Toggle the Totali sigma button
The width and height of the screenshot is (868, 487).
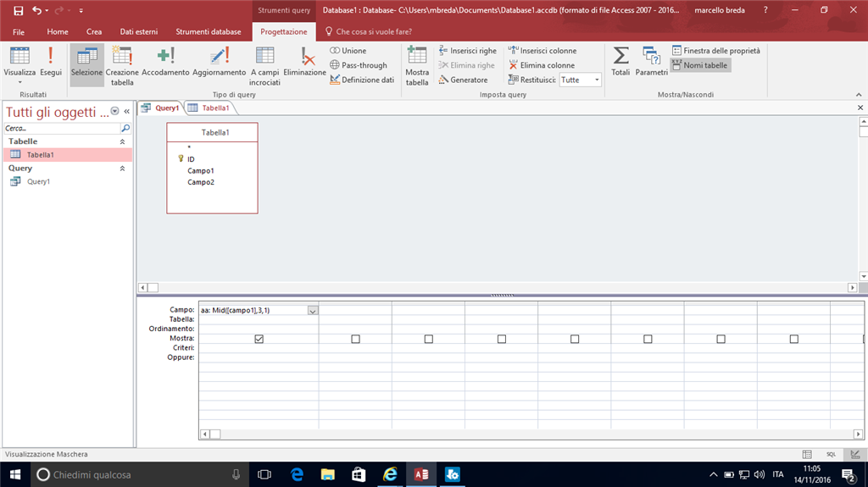tap(620, 62)
